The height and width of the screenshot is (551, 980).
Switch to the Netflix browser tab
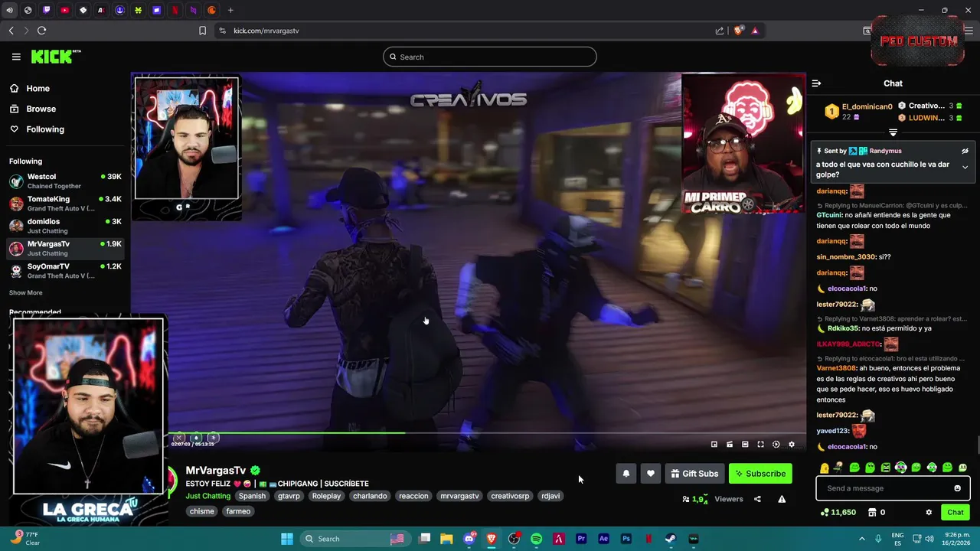(175, 10)
